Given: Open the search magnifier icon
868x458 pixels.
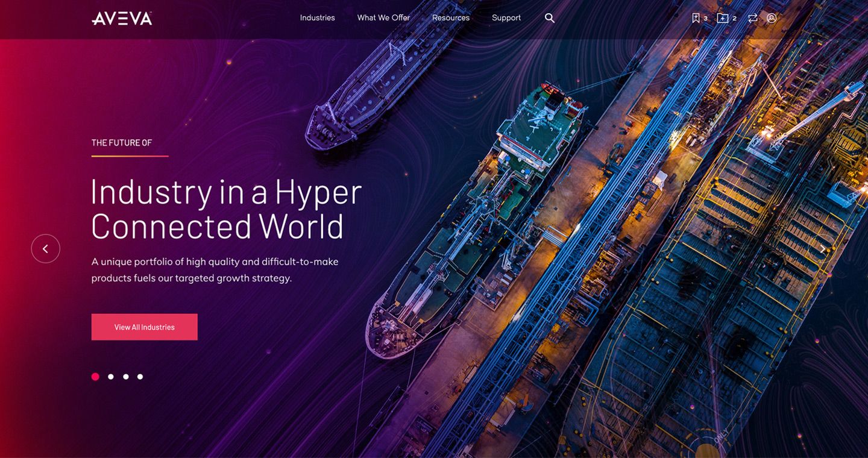Looking at the screenshot, I should 550,18.
